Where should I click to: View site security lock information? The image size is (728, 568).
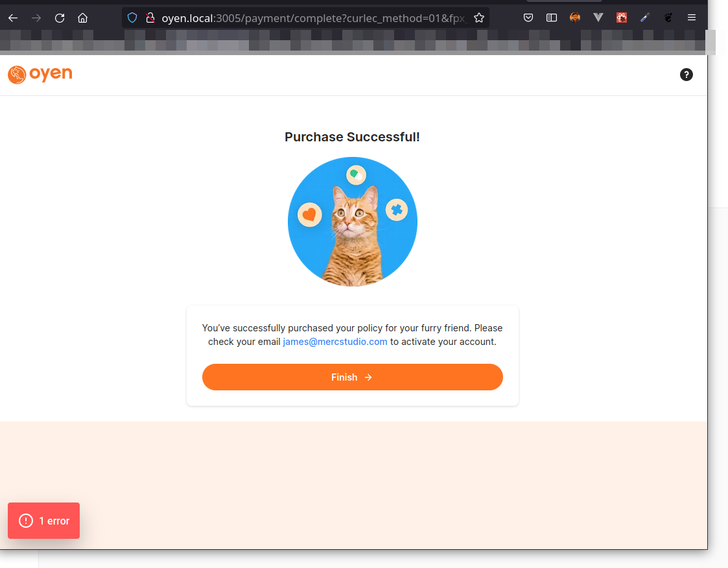click(150, 18)
